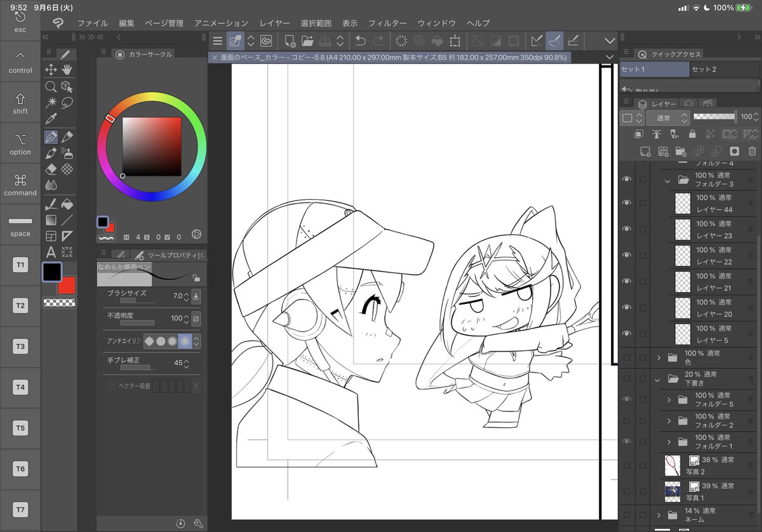The width and height of the screenshot is (762, 532).
Task: Create a new canvas from command bar
Action: click(290, 41)
